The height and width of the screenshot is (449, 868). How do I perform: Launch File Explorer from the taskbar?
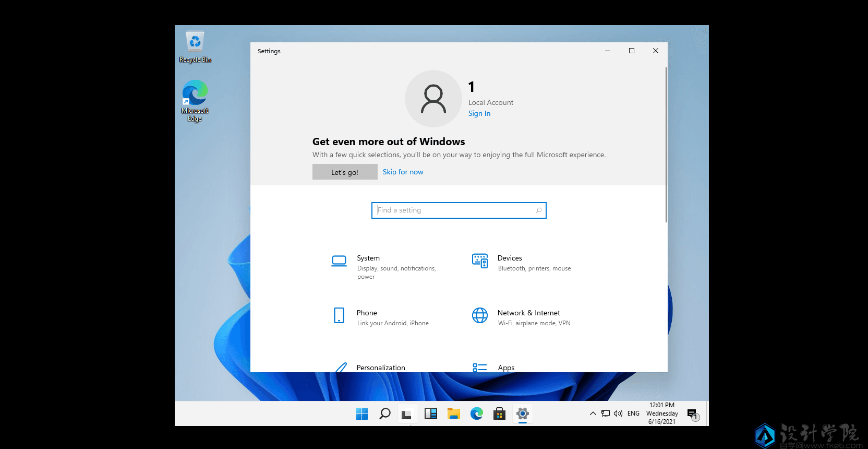454,414
